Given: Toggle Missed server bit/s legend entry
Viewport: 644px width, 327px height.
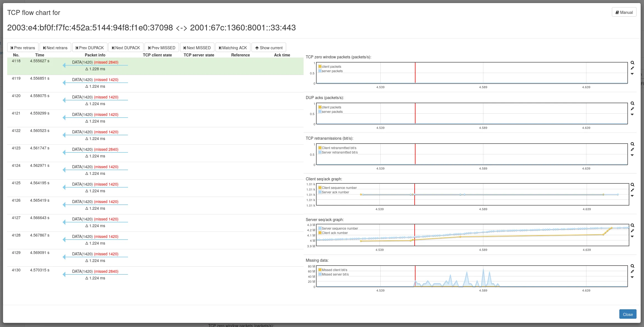Looking at the screenshot, I should pos(335,274).
